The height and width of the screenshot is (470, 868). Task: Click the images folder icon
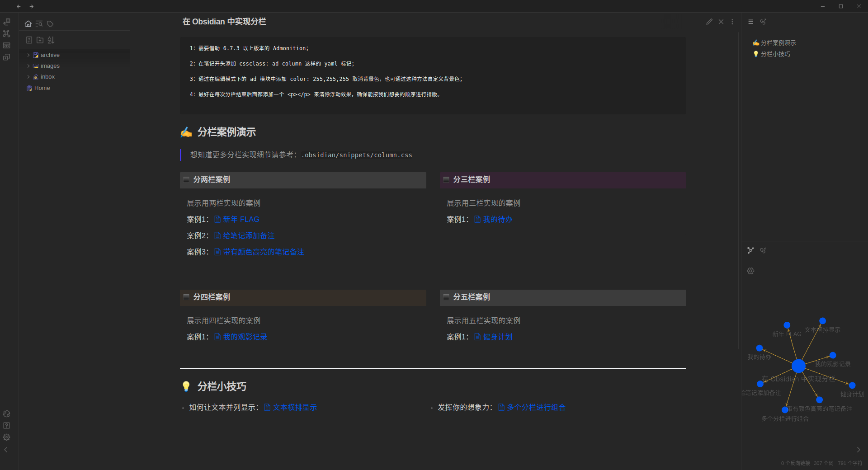[36, 66]
